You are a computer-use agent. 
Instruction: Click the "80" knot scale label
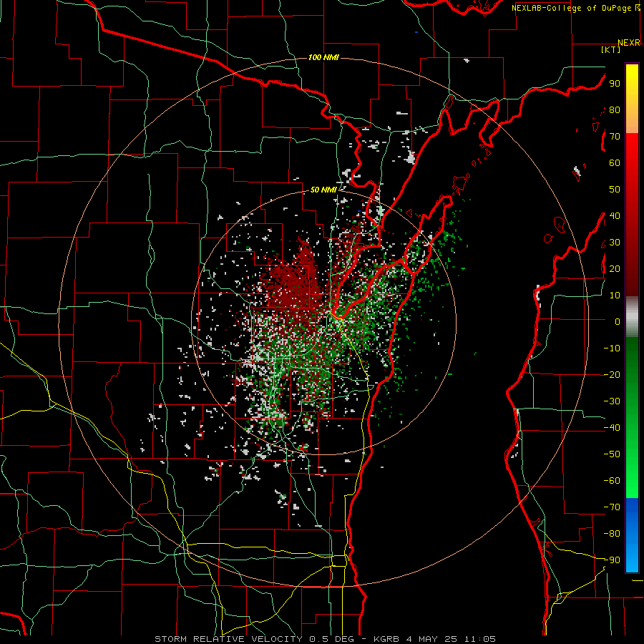point(615,109)
